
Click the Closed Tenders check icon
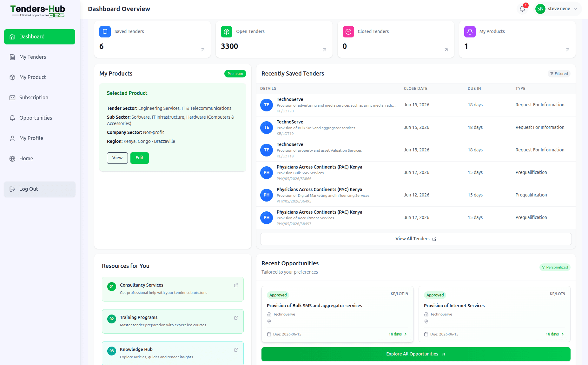pyautogui.click(x=348, y=32)
